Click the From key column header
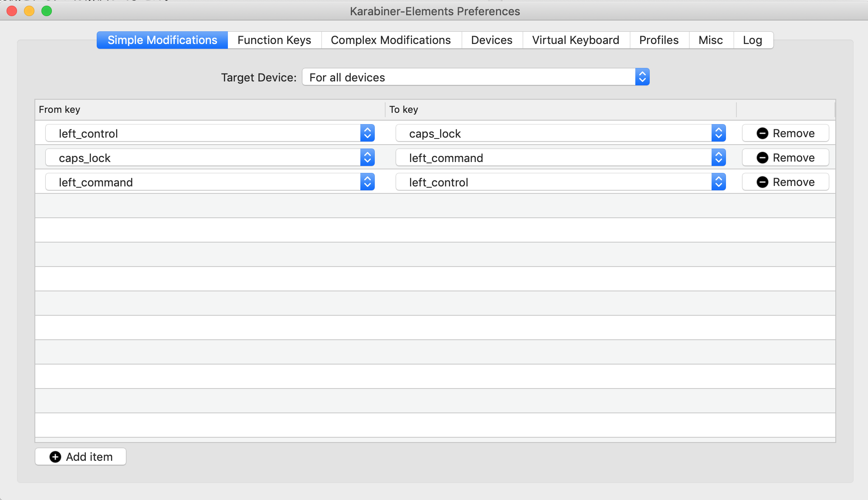868x500 pixels. pyautogui.click(x=210, y=110)
